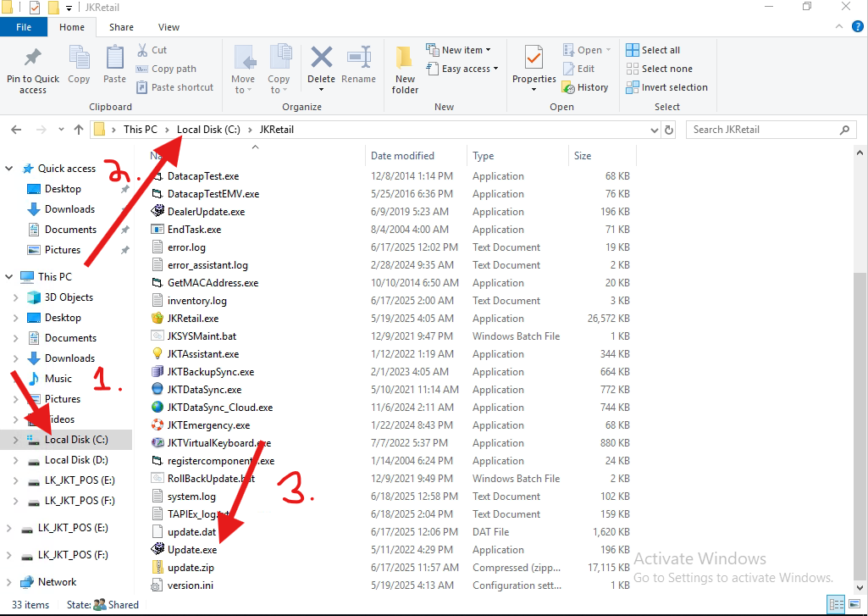868x616 pixels.
Task: Click the Paste clipboard icon
Action: [114, 58]
